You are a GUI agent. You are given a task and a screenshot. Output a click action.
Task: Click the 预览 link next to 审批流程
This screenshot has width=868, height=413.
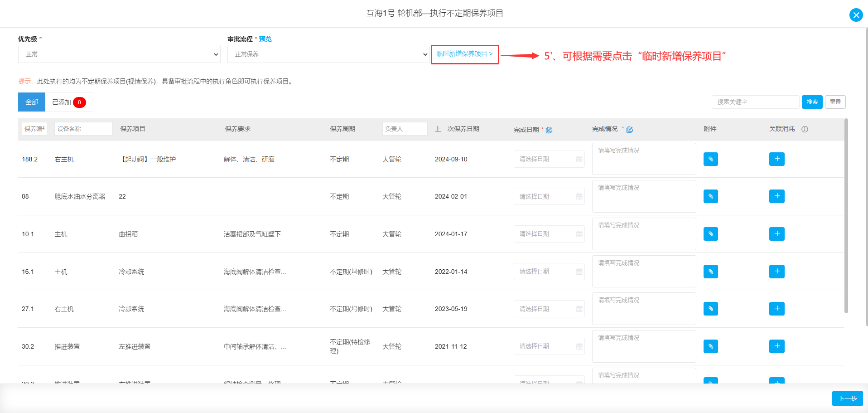coord(265,39)
